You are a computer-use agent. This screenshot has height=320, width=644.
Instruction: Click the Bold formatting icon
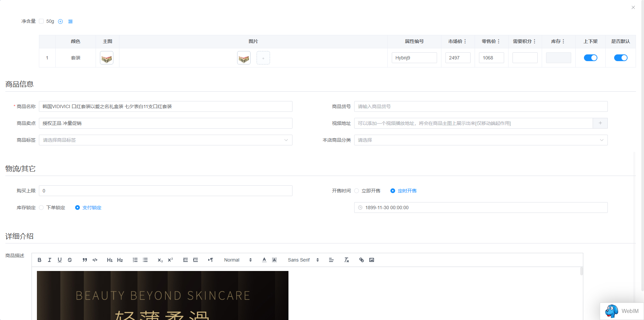(x=40, y=260)
